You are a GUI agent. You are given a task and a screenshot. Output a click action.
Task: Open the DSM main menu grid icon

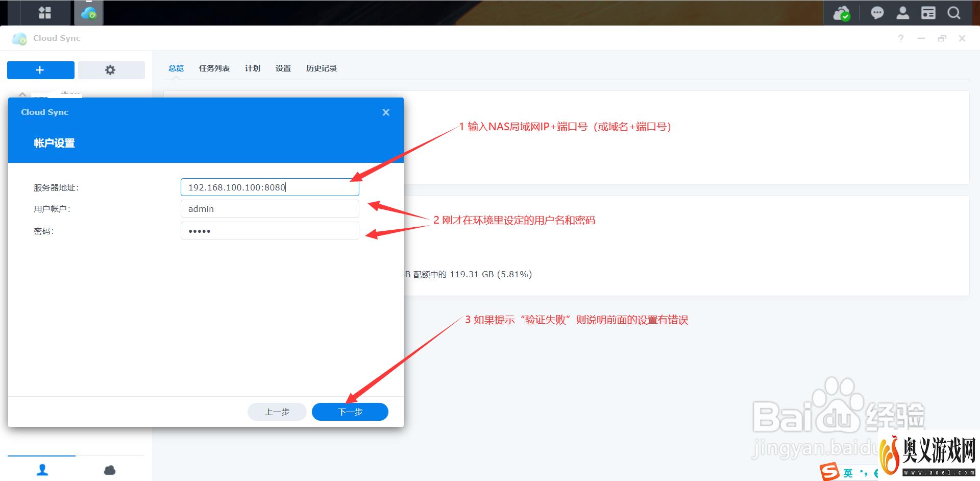click(x=45, y=13)
